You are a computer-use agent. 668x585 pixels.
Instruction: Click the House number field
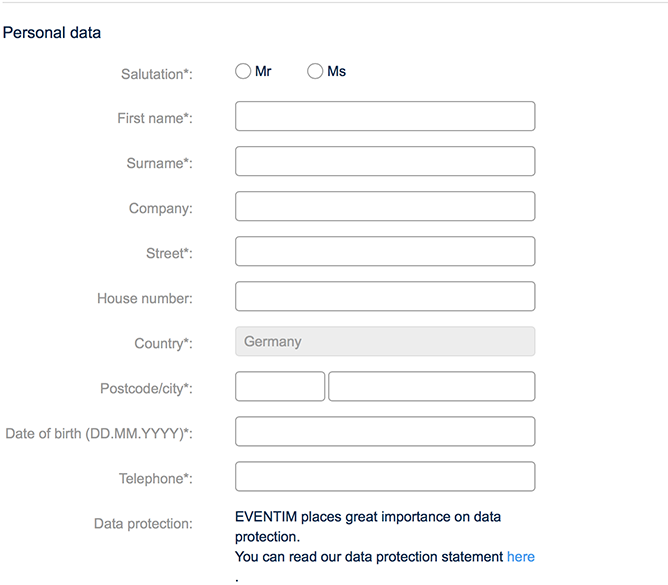[385, 296]
